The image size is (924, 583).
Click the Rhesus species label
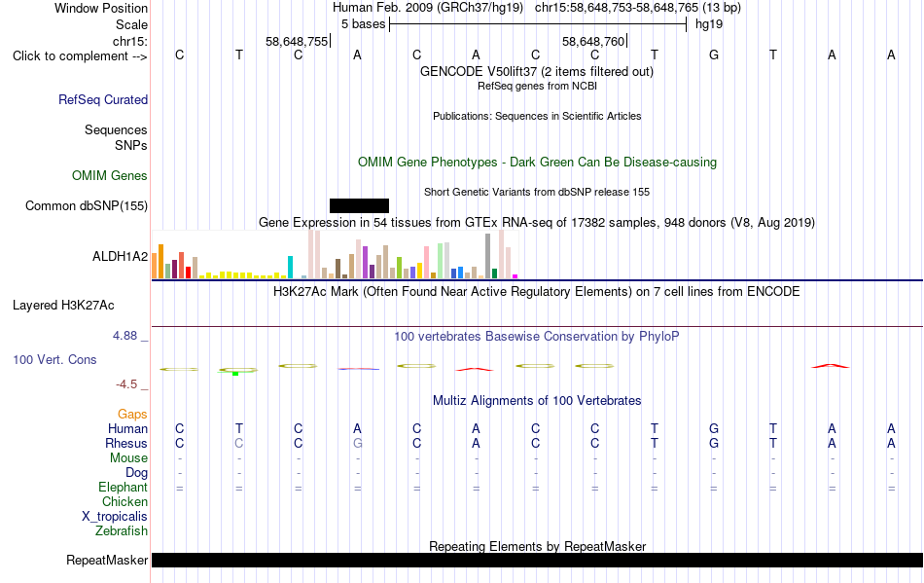click(126, 443)
